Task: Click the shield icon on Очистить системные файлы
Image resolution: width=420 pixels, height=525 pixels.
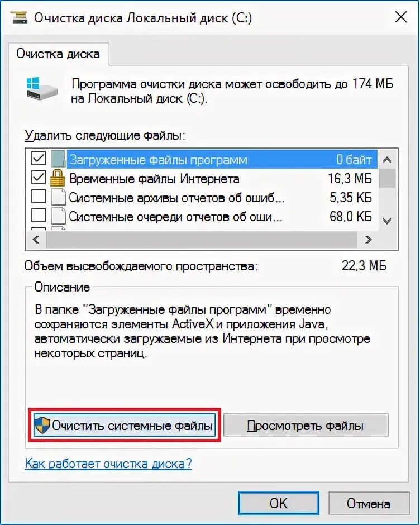Action: point(42,426)
